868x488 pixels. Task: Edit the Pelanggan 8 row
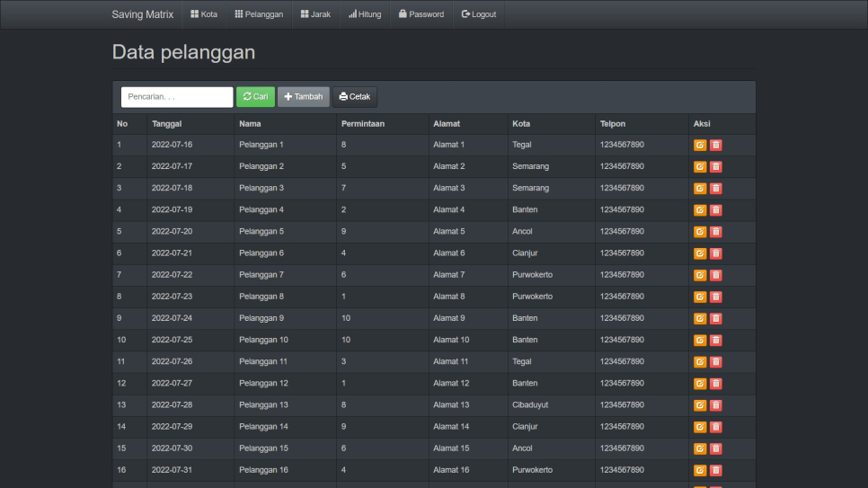pos(700,297)
